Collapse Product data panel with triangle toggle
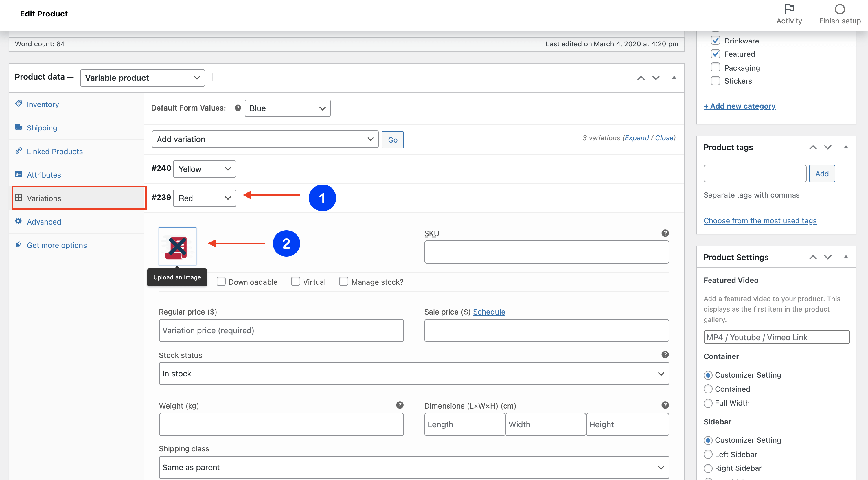Image resolution: width=868 pixels, height=480 pixels. point(674,78)
